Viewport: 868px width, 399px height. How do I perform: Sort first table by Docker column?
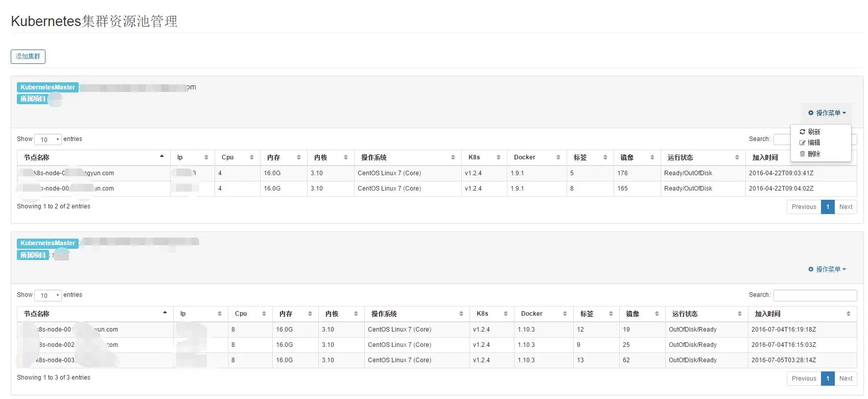[537, 157]
